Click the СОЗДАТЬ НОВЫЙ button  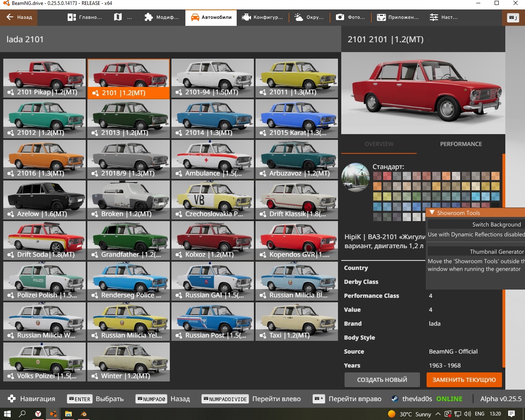pyautogui.click(x=382, y=380)
